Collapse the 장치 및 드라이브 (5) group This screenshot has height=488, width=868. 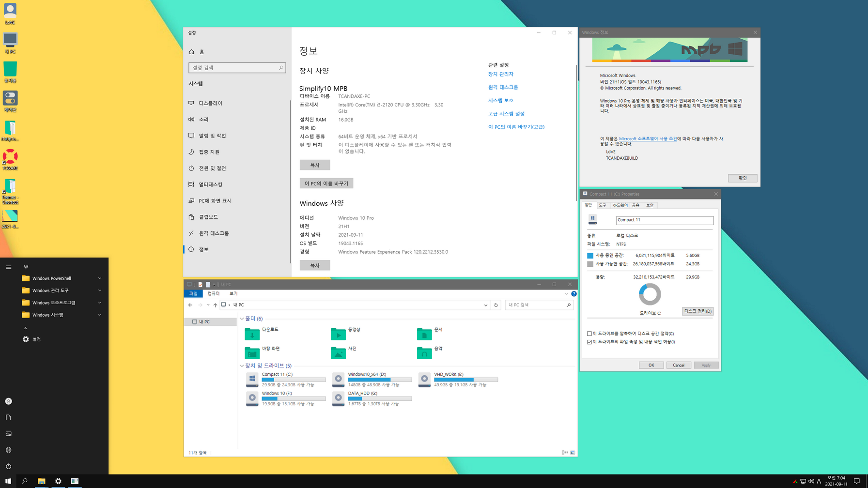[x=242, y=366]
